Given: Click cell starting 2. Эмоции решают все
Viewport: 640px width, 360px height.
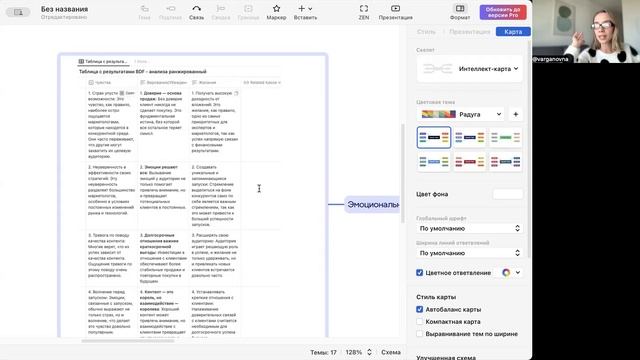Looking at the screenshot, I should pos(163,195).
